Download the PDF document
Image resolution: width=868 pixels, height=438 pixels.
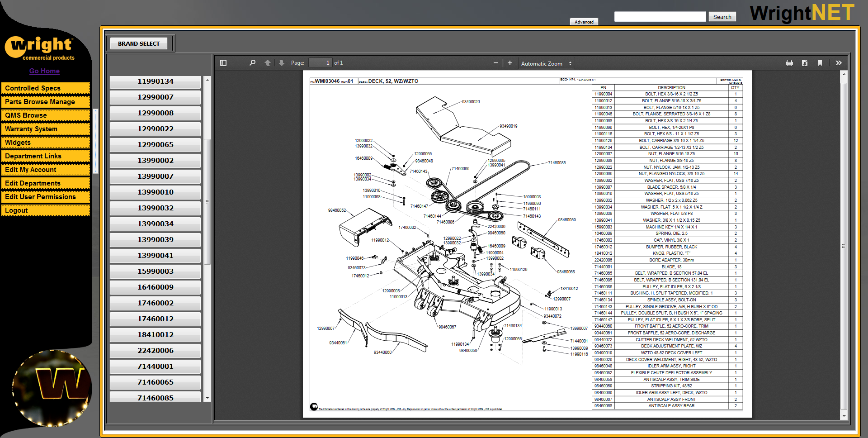805,63
